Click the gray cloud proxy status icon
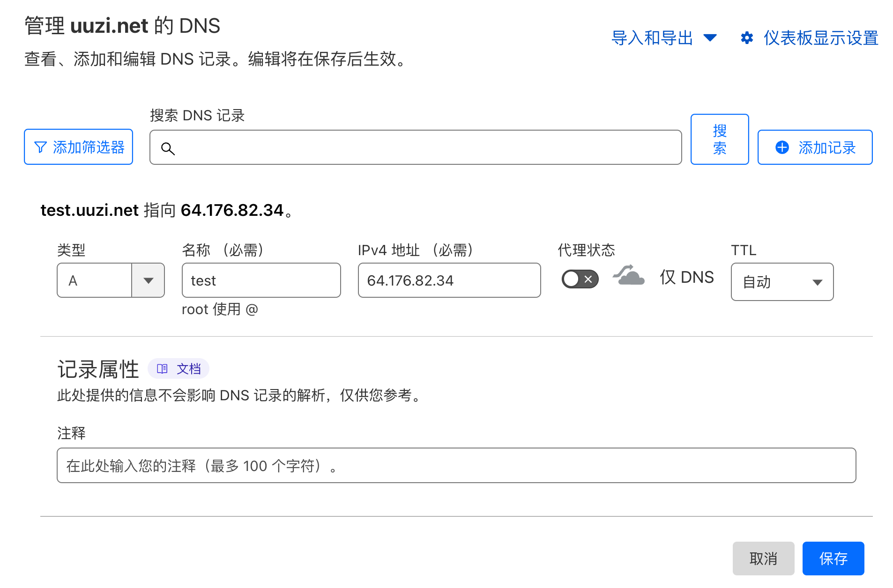The width and height of the screenshot is (893, 588). point(629,275)
